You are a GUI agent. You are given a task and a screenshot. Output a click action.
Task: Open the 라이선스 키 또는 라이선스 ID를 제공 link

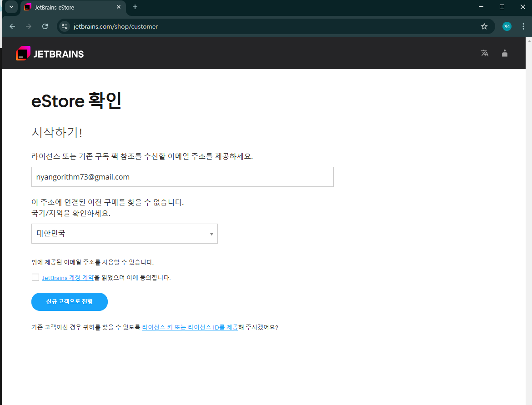(x=190, y=327)
